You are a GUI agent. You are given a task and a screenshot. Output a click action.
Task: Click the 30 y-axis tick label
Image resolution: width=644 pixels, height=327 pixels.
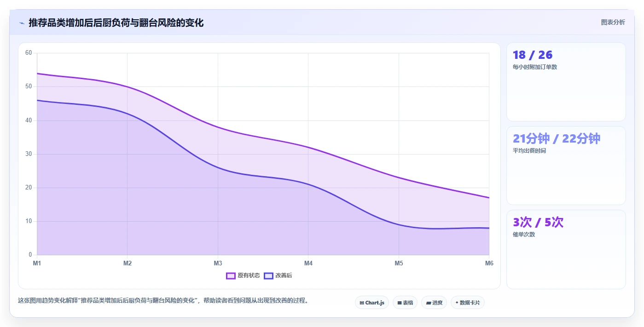(29, 154)
